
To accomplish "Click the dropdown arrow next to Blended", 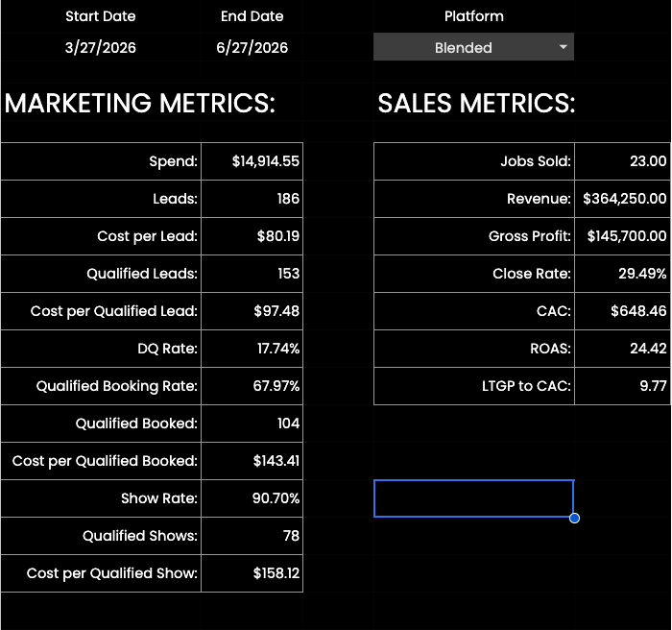I will 564,47.
